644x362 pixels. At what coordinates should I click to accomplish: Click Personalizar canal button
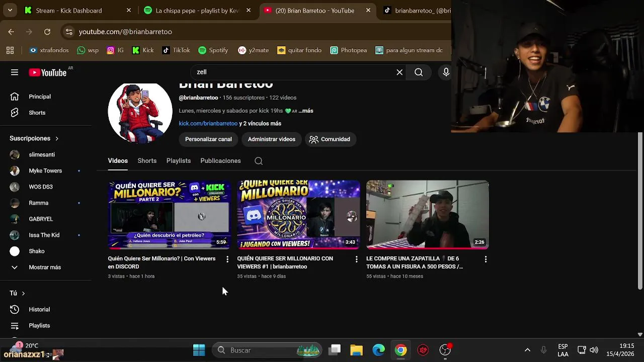pos(208,139)
